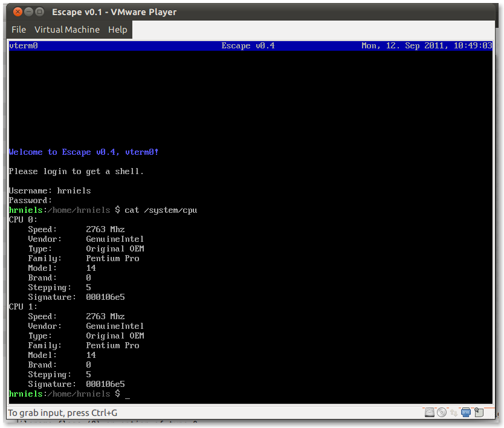Viewport: 504px width, 428px height.
Task: Click CPU 1's '000106e5' signature value
Action: point(105,384)
